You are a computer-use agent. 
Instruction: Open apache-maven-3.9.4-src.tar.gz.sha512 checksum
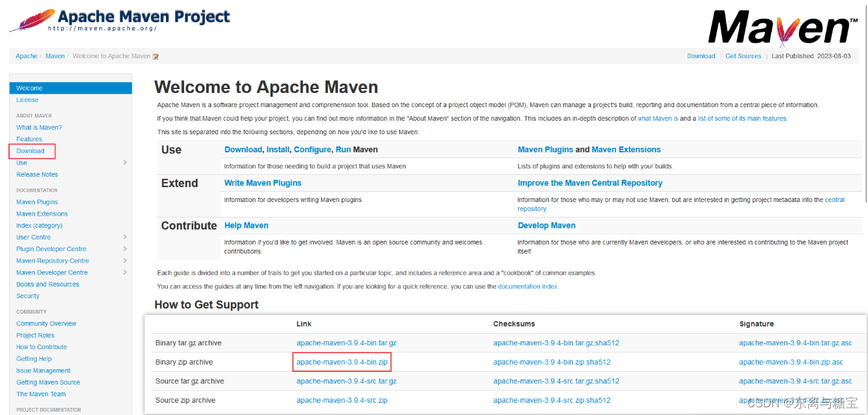[x=556, y=381]
